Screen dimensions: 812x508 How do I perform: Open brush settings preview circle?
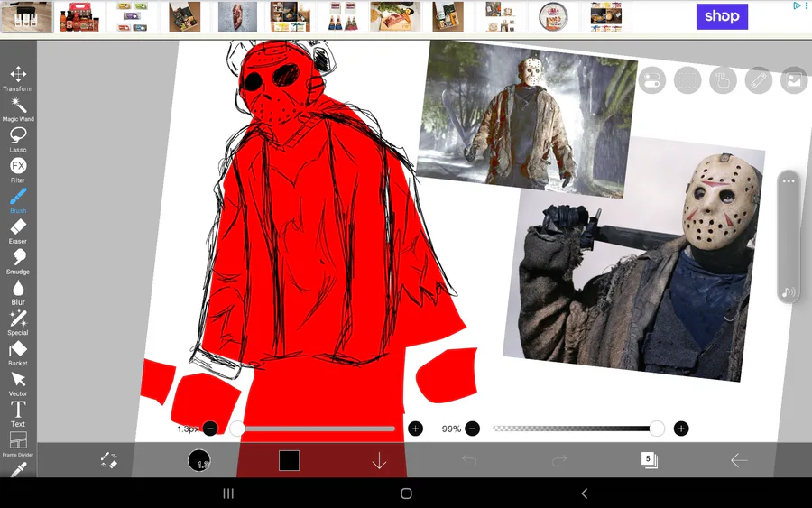tap(198, 460)
